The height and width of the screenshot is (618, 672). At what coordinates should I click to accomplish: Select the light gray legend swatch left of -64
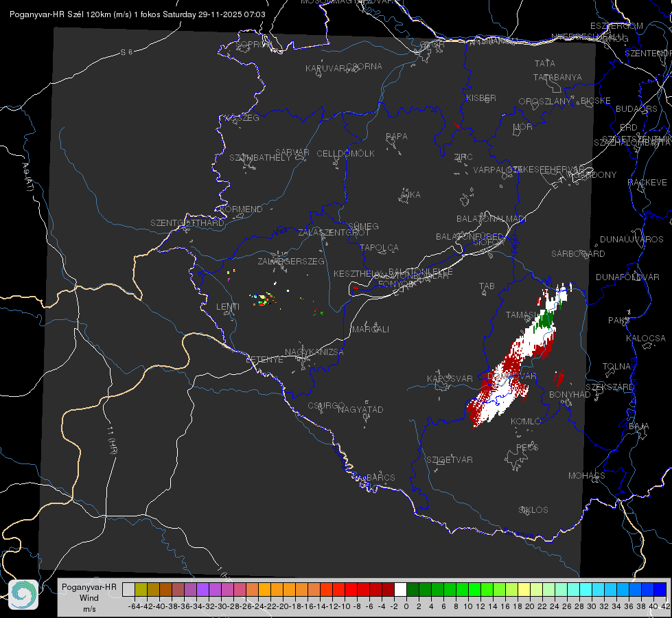(x=128, y=589)
